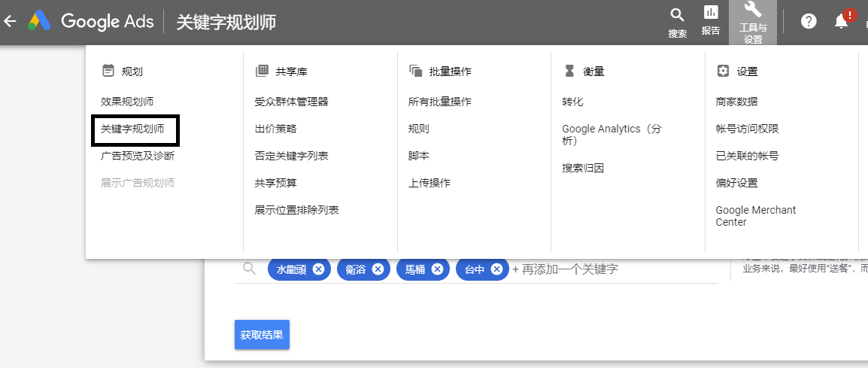This screenshot has width=868, height=368.
Task: Open the notifications bell icon
Action: click(842, 22)
